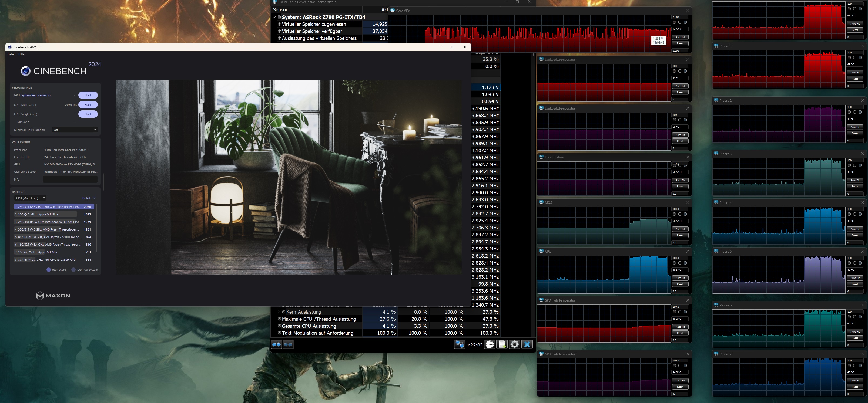Click the create-report icon next to the clock
The height and width of the screenshot is (403, 868).
point(502,344)
